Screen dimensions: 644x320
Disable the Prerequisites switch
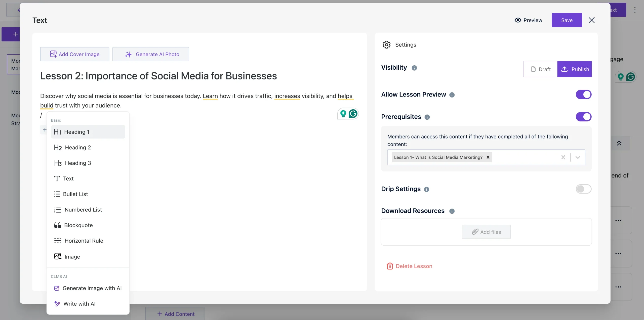point(583,117)
